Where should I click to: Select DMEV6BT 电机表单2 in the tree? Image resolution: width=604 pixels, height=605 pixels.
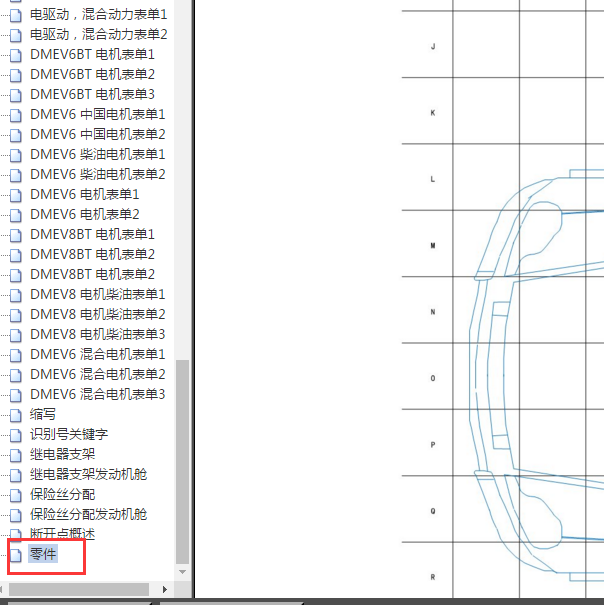point(92,74)
